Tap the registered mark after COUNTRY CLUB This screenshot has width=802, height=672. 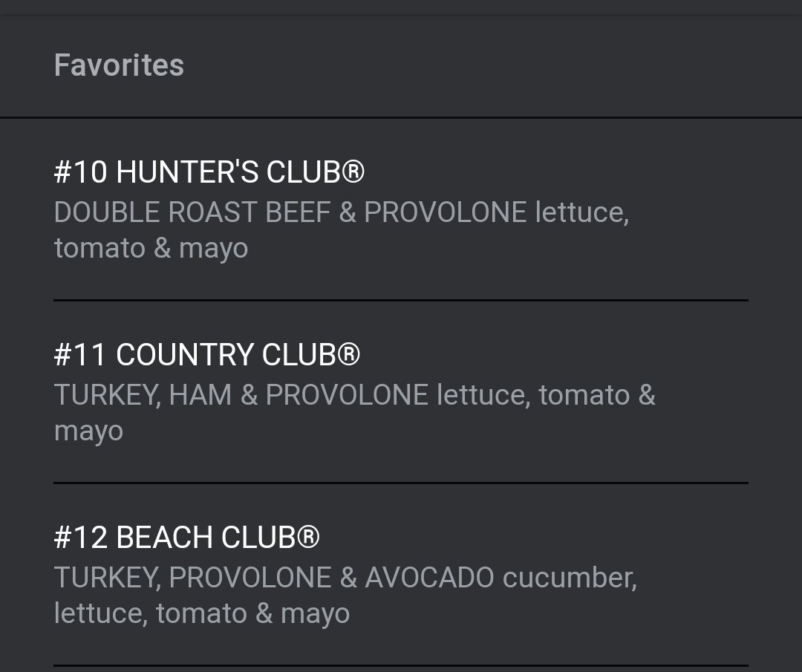[x=349, y=354]
